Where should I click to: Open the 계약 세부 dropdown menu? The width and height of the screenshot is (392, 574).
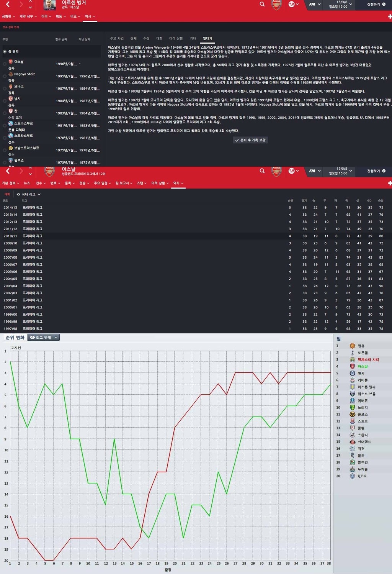[x=28, y=16]
